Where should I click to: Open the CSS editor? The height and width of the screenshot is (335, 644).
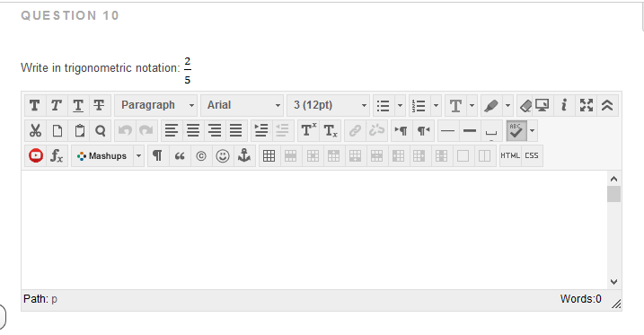pyautogui.click(x=532, y=156)
